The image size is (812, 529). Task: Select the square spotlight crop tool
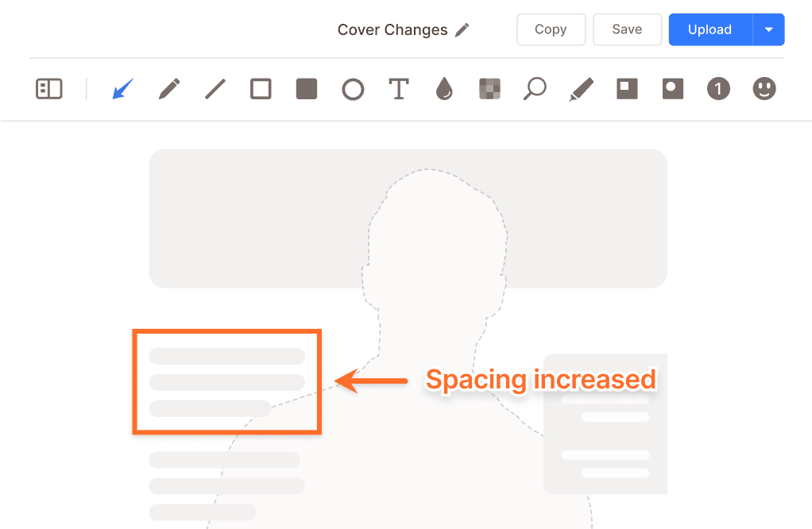627,89
